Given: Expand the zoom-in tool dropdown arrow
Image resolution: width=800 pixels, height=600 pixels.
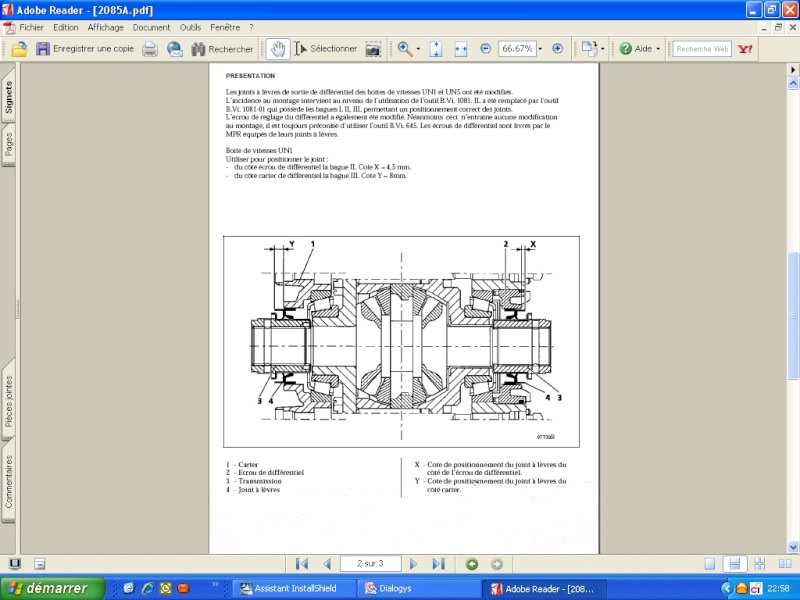Looking at the screenshot, I should (x=418, y=48).
